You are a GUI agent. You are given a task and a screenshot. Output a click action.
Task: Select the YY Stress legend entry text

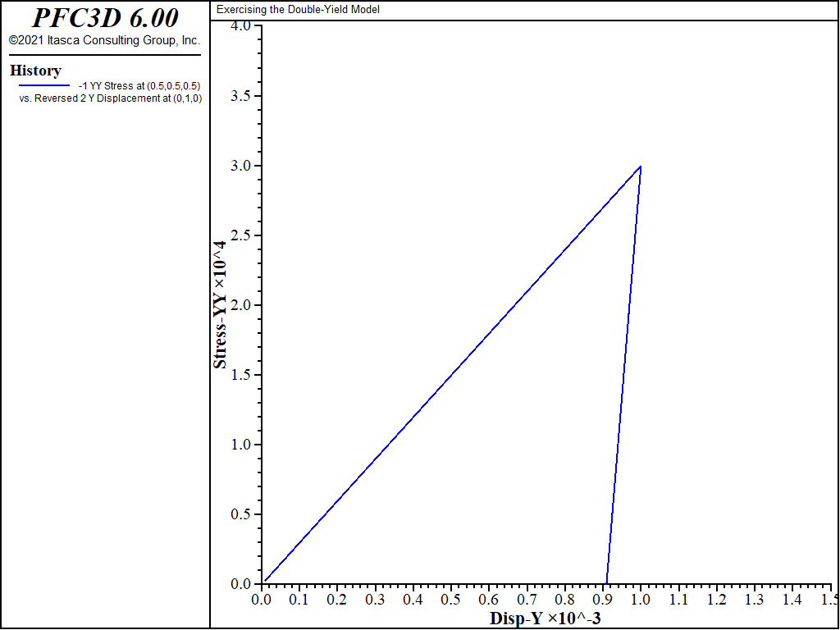[x=139, y=85]
